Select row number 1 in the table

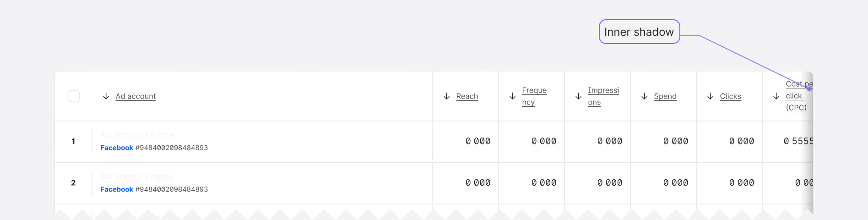pos(73,141)
